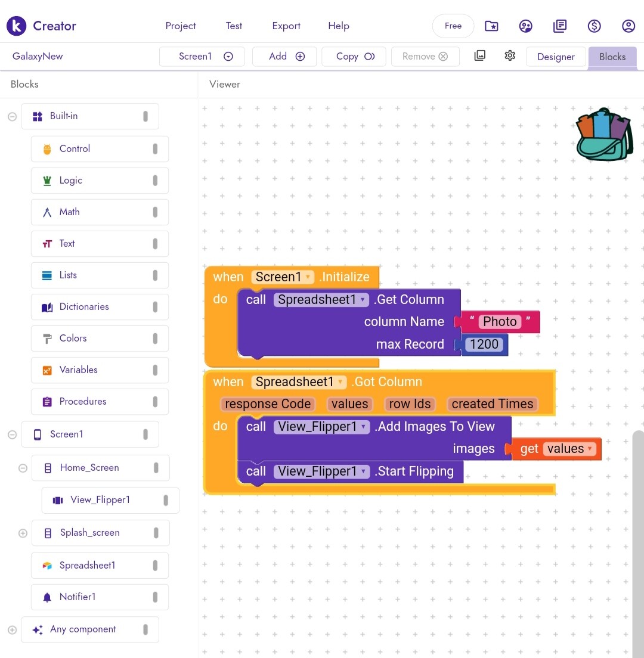Image resolution: width=644 pixels, height=658 pixels.
Task: Switch to the Blocks tab
Action: coord(612,57)
